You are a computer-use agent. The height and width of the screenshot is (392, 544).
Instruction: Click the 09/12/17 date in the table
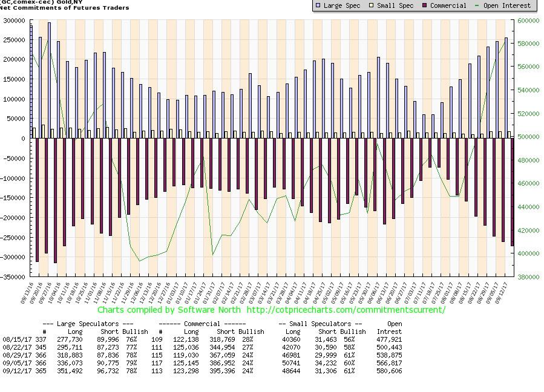click(17, 371)
